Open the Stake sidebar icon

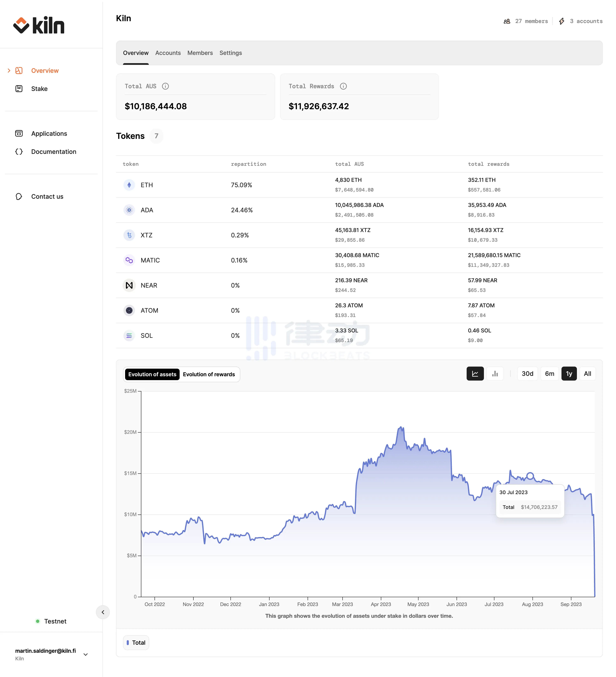point(19,89)
